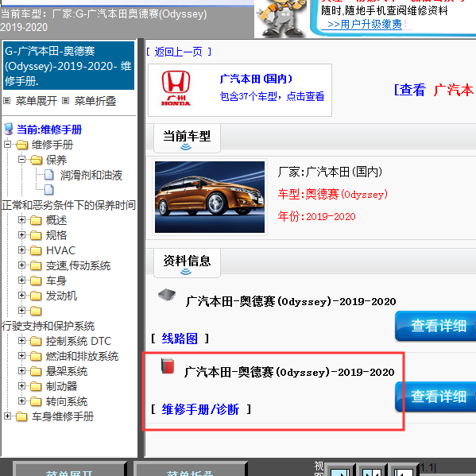The image size is (476, 476).
Task: Click the 概述 folder icon
Action: click(x=36, y=220)
